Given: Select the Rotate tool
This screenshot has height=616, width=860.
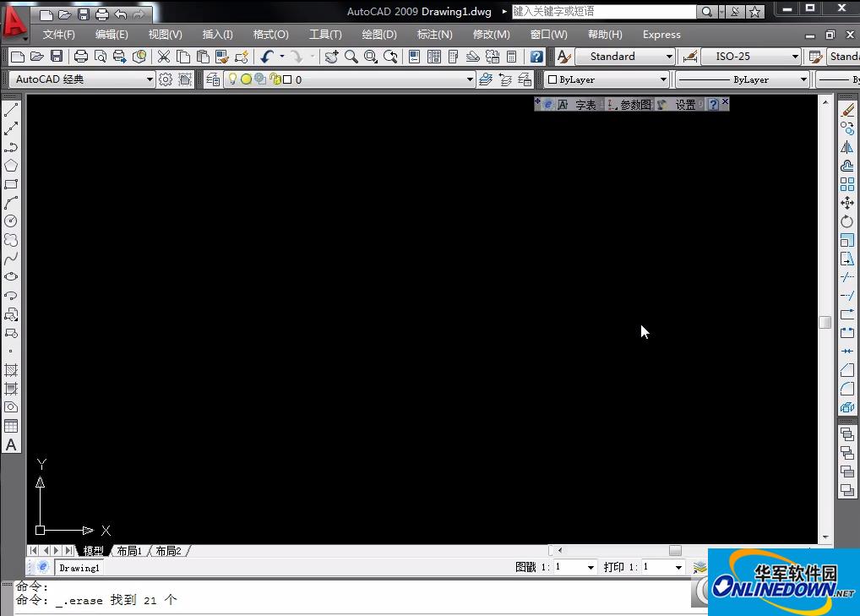Looking at the screenshot, I should tap(847, 221).
